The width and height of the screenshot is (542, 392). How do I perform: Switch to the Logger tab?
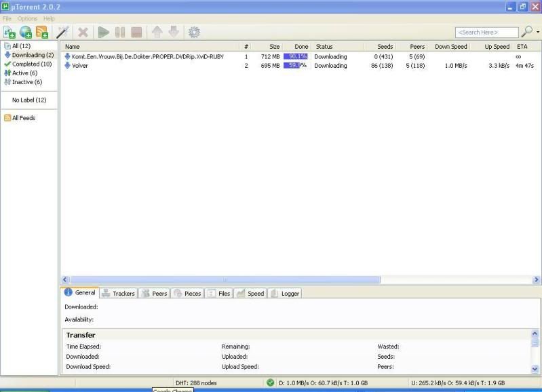click(x=285, y=294)
